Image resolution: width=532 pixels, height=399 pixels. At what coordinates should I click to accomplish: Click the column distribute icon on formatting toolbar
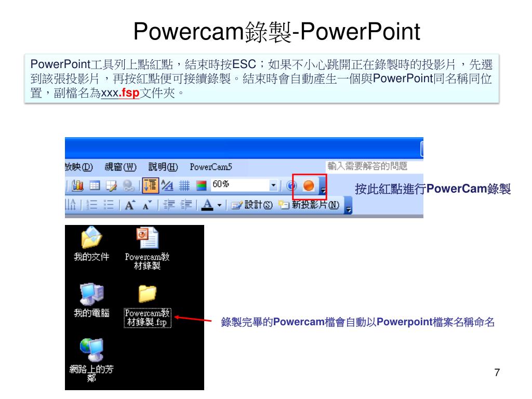[x=71, y=205]
